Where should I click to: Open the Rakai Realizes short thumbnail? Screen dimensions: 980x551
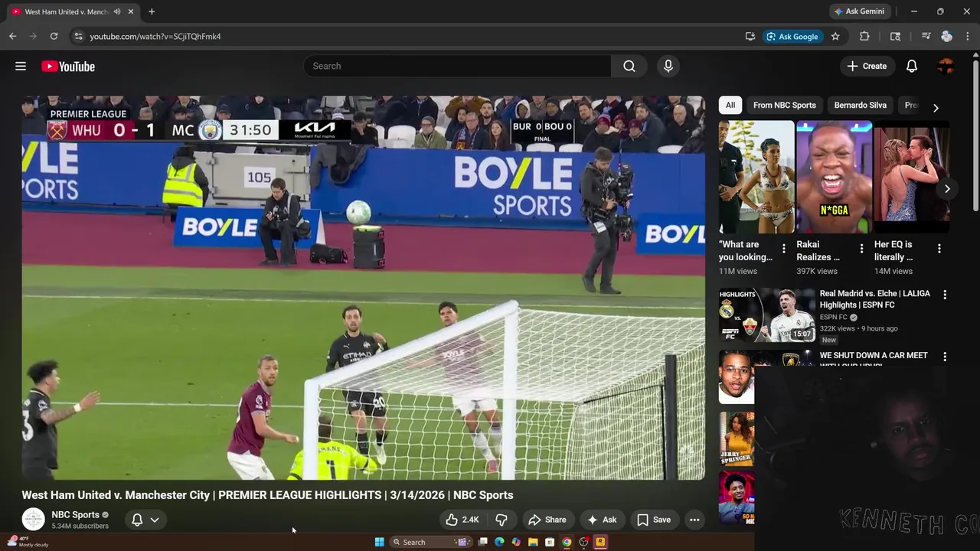[x=835, y=177]
